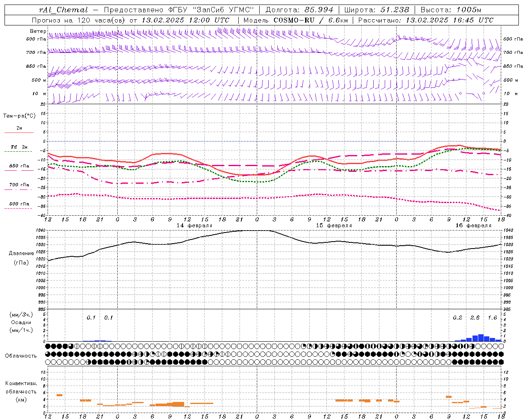525x420 pixels.
Task: Select the Модель COSMO-RU / 6.6км text
Action: [295, 20]
